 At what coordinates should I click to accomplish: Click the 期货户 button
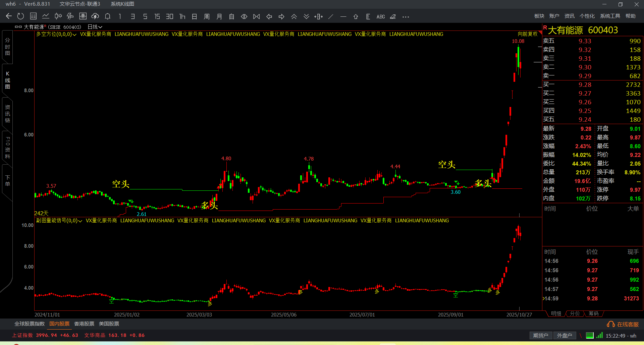(x=541, y=336)
